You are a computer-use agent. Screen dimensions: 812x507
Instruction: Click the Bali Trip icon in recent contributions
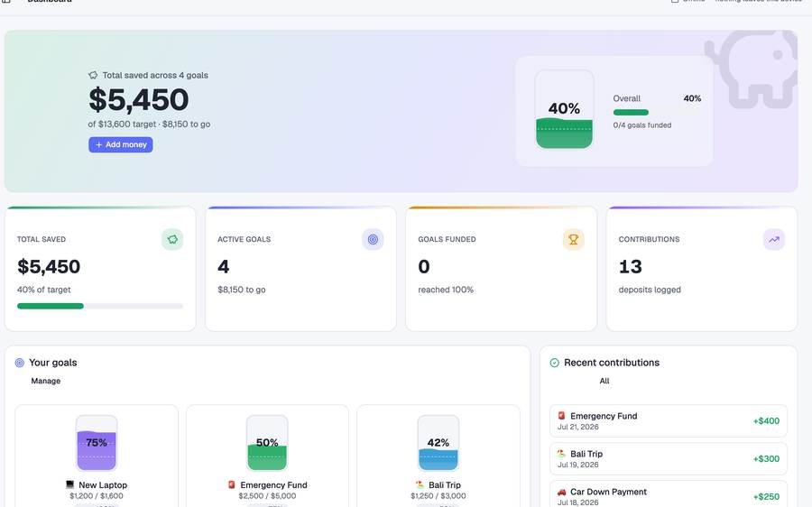[x=561, y=453]
